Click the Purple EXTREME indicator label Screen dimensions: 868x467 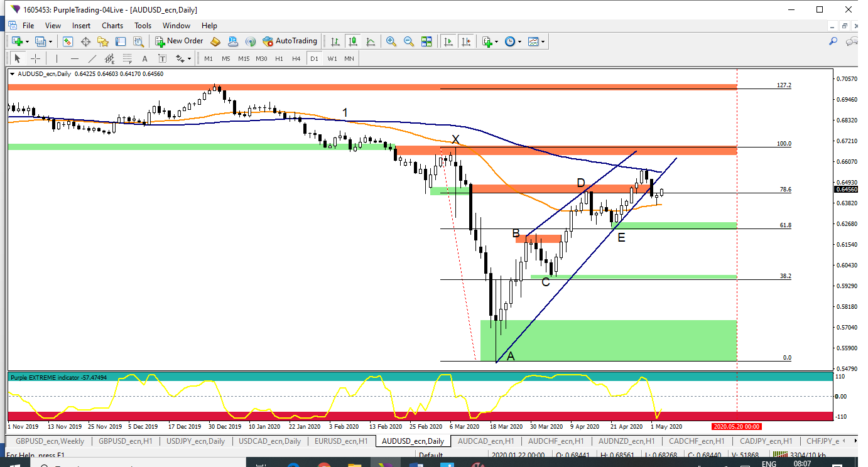(x=58, y=378)
